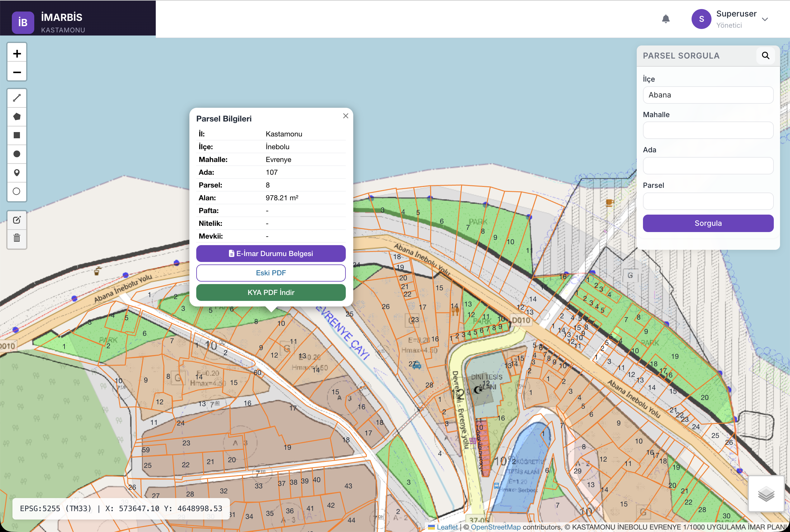Open the Leaflet attribution link
Viewport: 790px width, 532px height.
click(447, 527)
